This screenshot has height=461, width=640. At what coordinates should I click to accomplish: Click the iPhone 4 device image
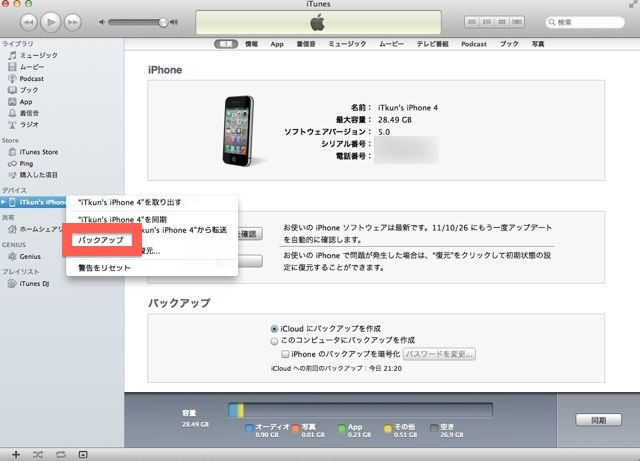[239, 131]
